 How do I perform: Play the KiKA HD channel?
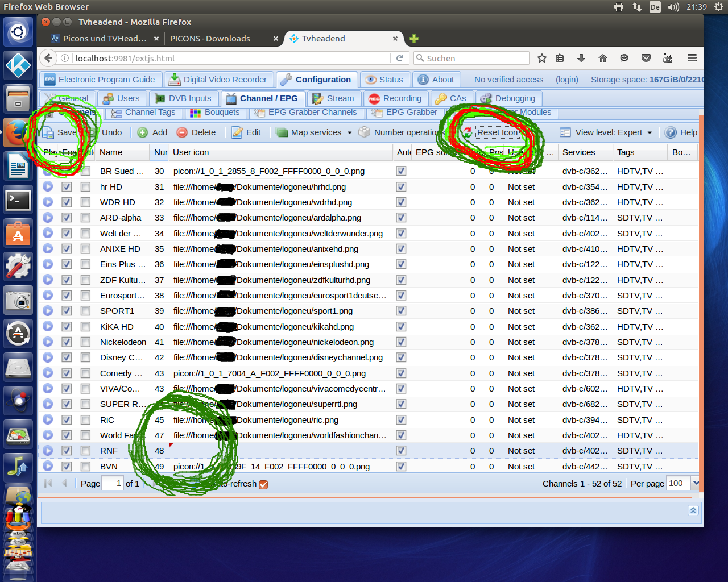point(48,326)
